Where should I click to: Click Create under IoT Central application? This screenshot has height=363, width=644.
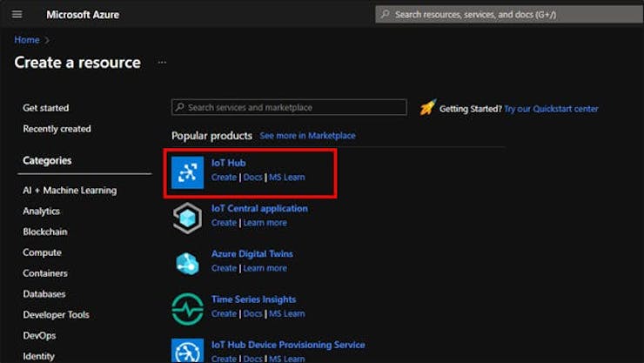click(x=224, y=223)
